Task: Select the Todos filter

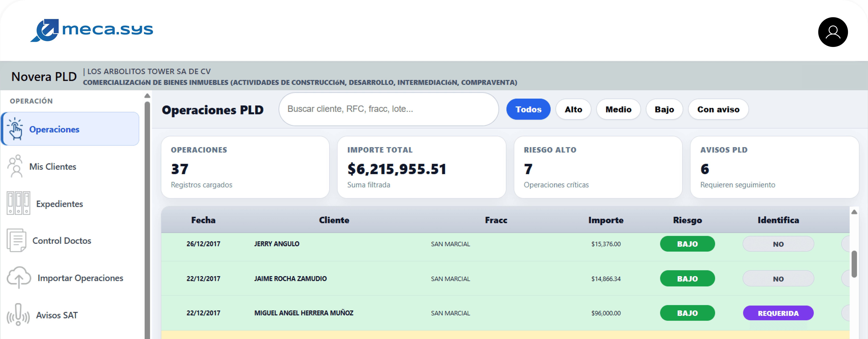Action: [528, 109]
